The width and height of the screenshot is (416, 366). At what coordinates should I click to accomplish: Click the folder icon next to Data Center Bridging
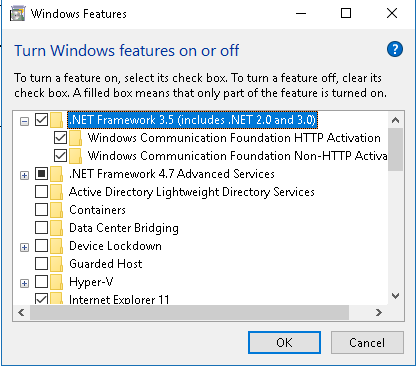tap(57, 228)
